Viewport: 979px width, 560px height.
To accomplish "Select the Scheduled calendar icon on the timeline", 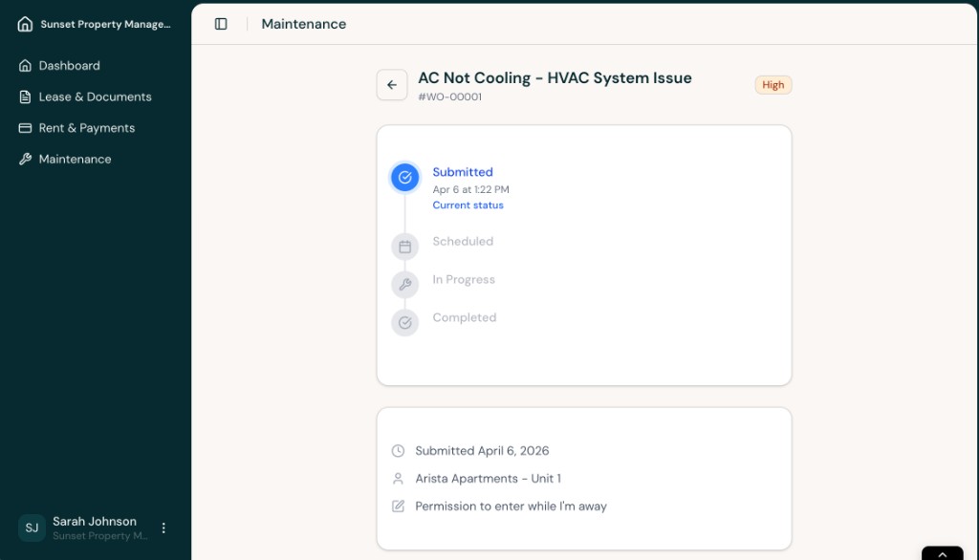I will click(x=404, y=246).
